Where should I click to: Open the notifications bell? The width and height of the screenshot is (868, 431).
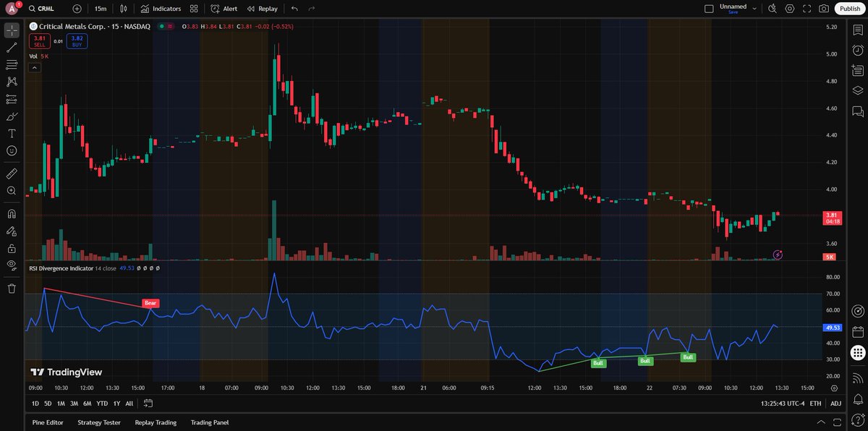coord(858,398)
